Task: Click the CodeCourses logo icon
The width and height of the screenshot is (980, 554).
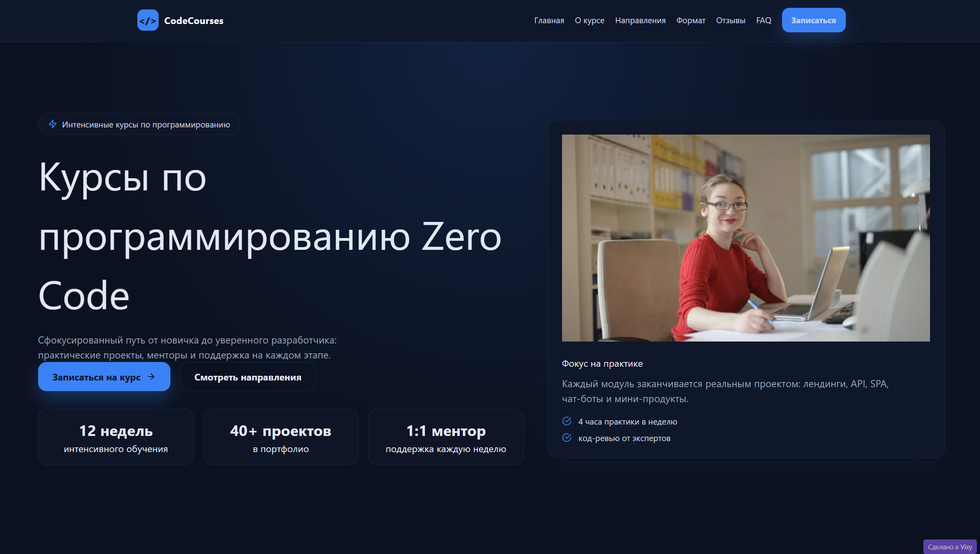Action: pyautogui.click(x=148, y=20)
